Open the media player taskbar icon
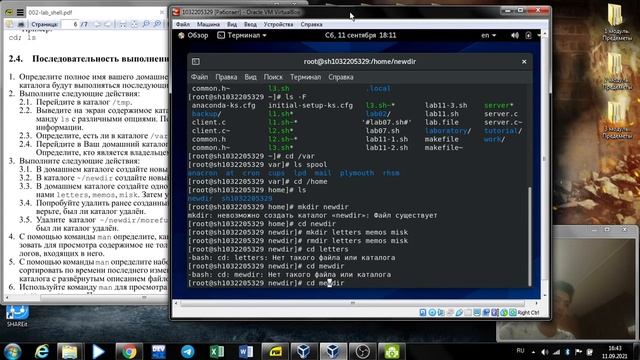This screenshot has height=360, width=640. coord(98,351)
